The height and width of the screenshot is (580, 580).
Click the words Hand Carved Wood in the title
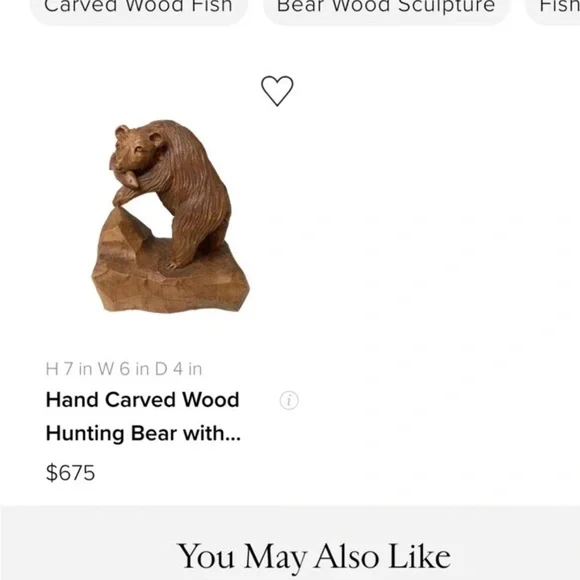(x=142, y=400)
